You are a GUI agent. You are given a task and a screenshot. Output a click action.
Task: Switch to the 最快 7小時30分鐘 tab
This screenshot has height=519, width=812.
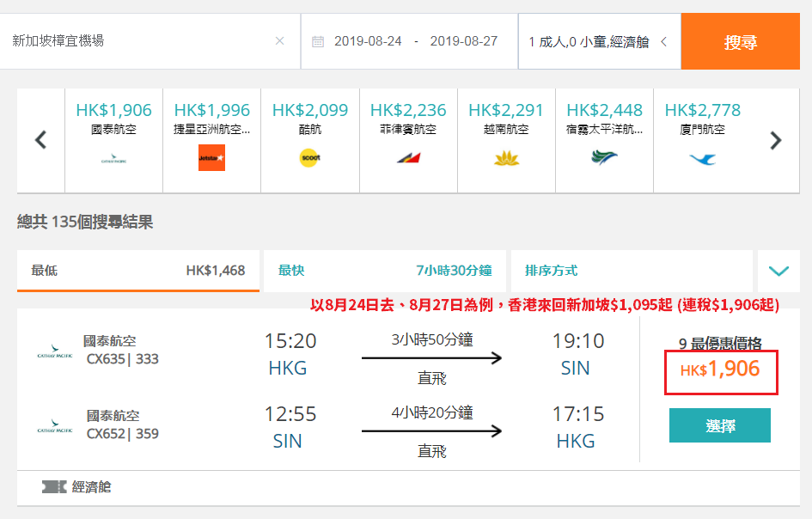click(x=385, y=271)
